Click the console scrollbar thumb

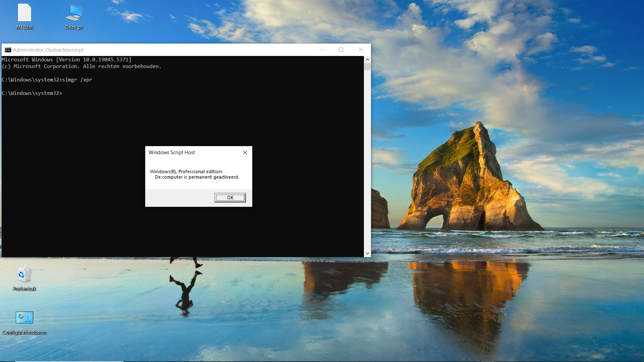coord(367,66)
